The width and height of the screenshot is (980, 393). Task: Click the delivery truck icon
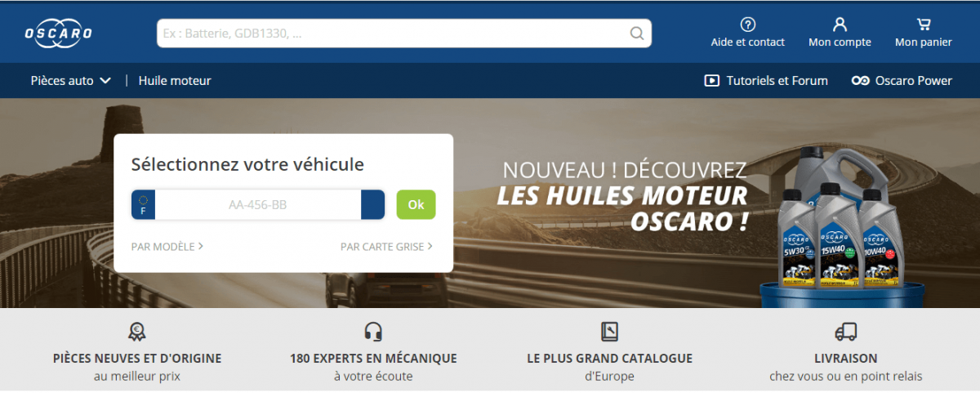[x=846, y=331]
